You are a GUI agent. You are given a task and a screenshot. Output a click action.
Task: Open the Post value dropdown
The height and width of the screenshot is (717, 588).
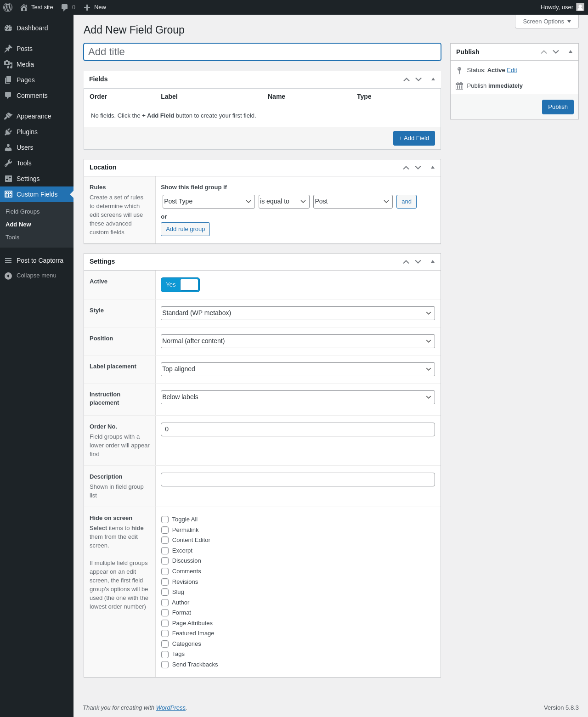coord(353,202)
